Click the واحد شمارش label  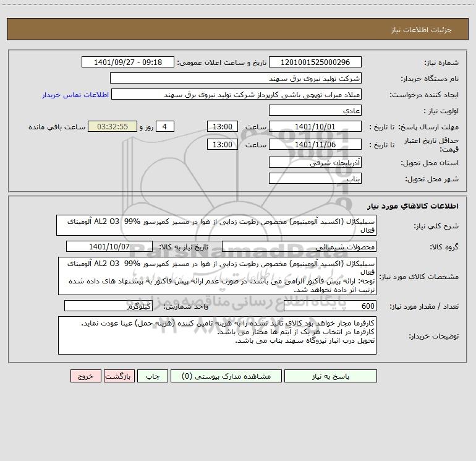click(x=186, y=306)
